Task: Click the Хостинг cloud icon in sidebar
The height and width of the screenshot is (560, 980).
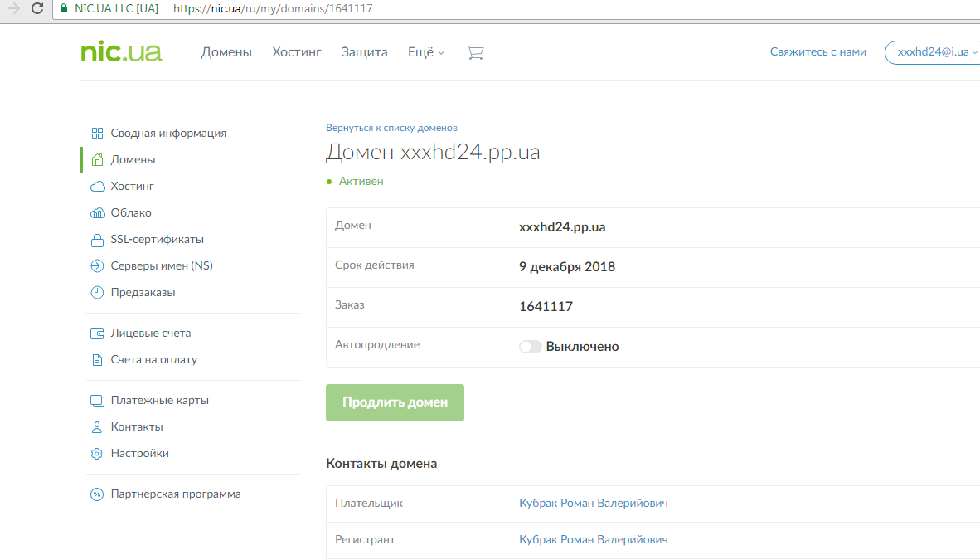Action: (x=97, y=187)
